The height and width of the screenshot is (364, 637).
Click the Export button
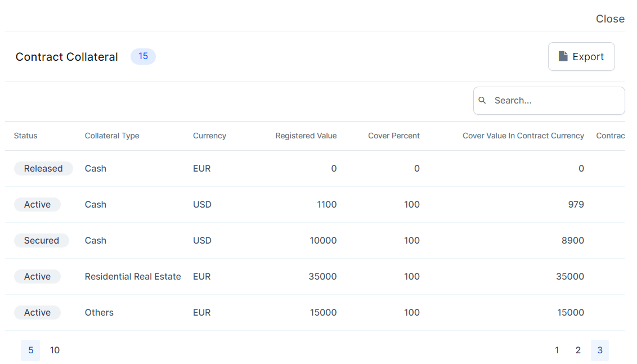click(581, 57)
